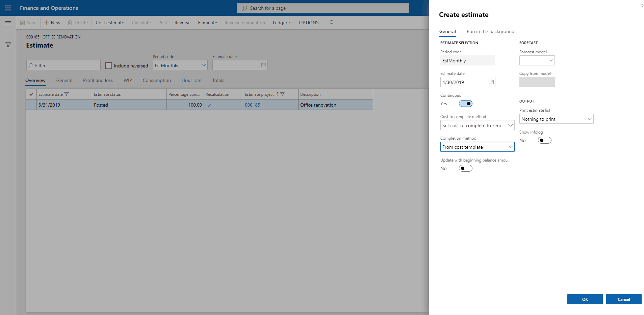Select the Hour rate tab
Screen dimensions: 644x315
pos(191,80)
